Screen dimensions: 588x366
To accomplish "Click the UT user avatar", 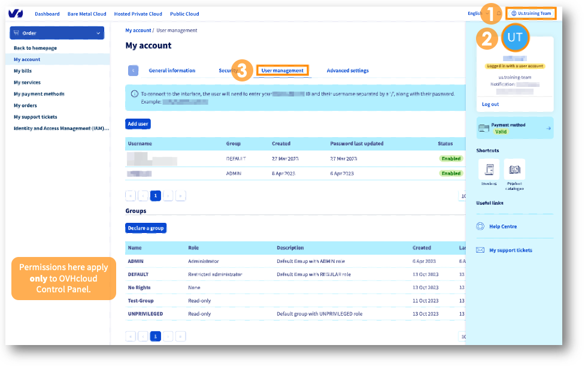I will (515, 38).
